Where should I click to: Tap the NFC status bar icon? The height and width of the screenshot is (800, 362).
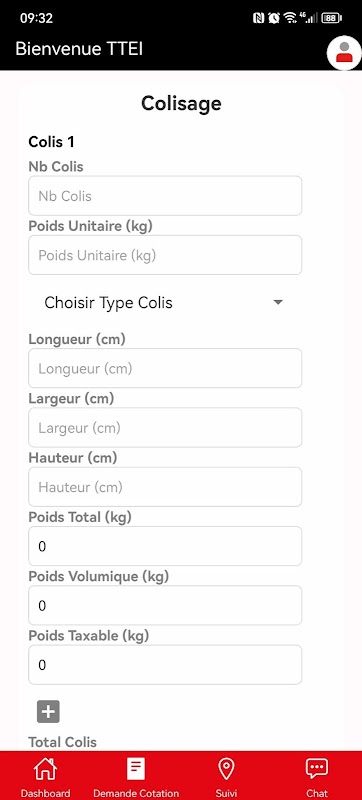click(259, 18)
